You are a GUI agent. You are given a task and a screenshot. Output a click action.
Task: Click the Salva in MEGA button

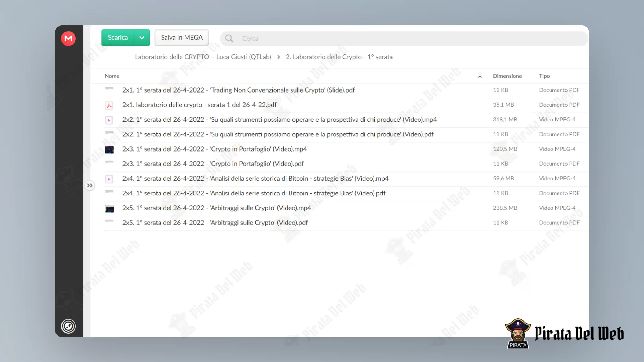pos(182,38)
